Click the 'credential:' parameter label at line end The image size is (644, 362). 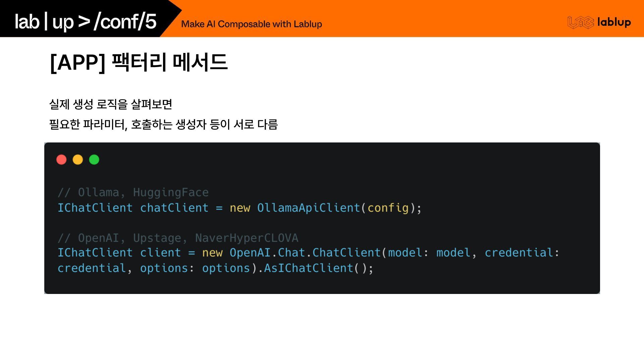point(522,253)
